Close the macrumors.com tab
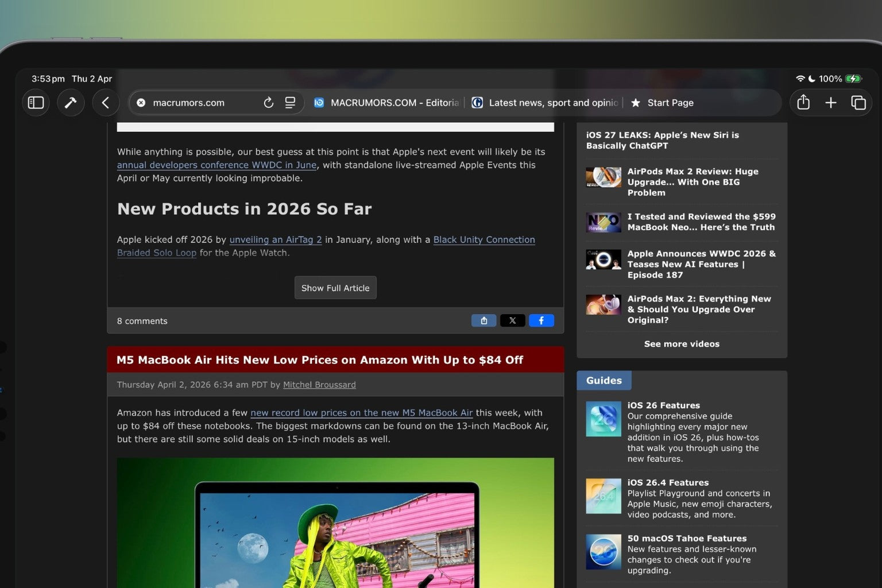The height and width of the screenshot is (588, 882). [x=141, y=103]
